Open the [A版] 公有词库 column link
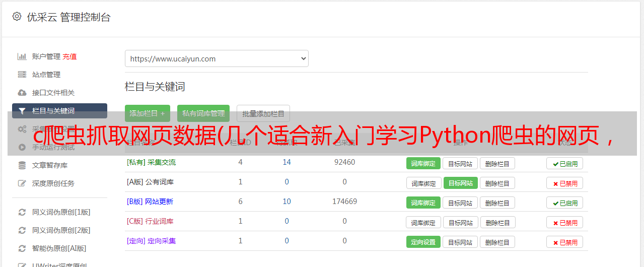 (x=150, y=182)
